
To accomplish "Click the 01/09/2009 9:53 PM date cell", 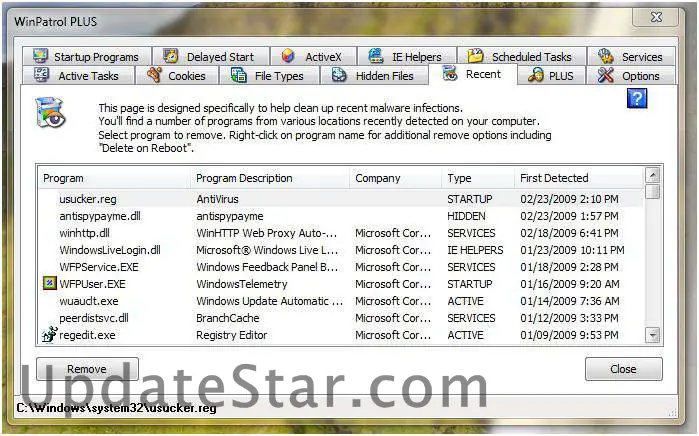I will click(569, 335).
